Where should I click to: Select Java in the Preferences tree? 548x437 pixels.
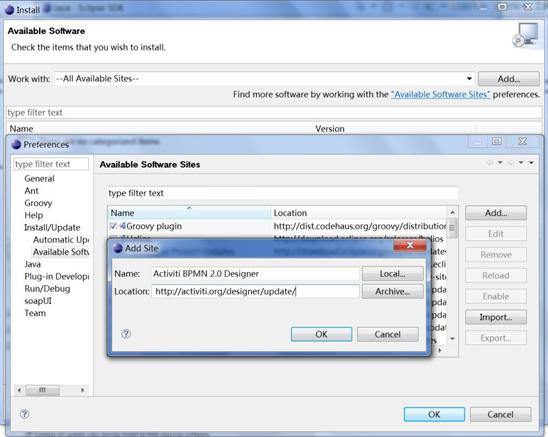click(33, 264)
